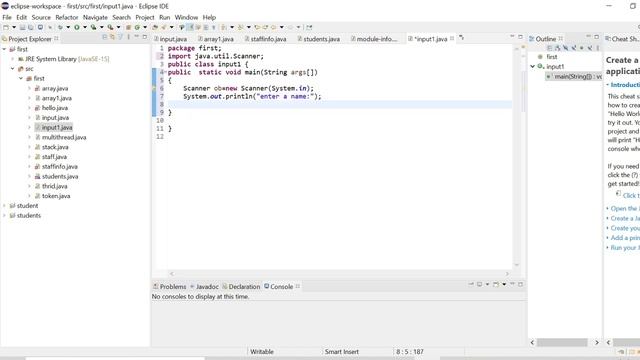Run the program with green Run button
The height and width of the screenshot is (360, 640).
pyautogui.click(x=76, y=27)
